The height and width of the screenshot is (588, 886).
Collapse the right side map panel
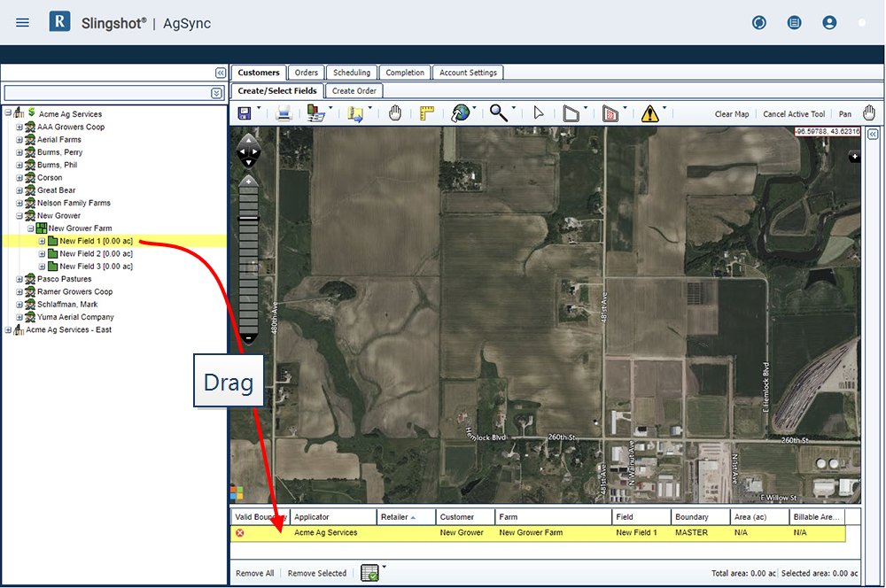click(x=873, y=135)
